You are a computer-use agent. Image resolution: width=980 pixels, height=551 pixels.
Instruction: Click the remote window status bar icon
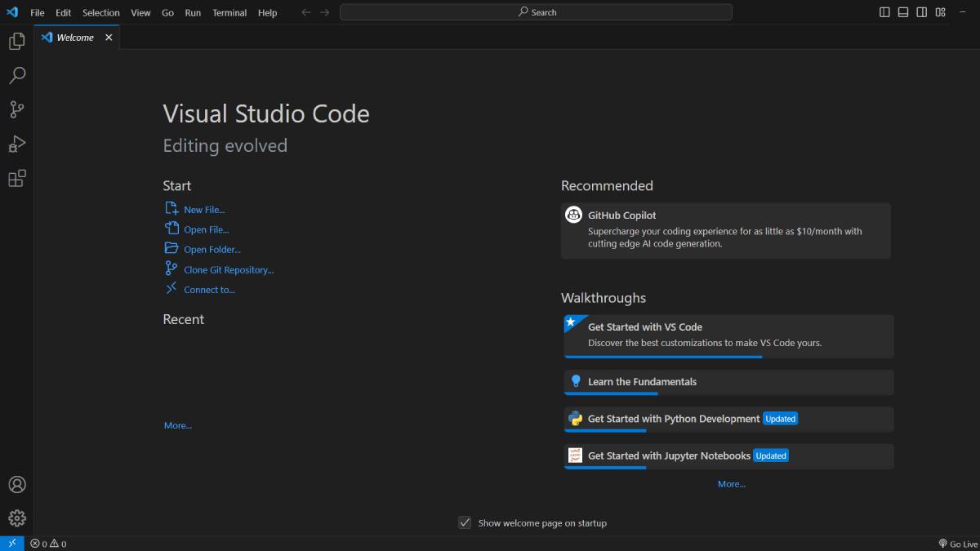11,544
